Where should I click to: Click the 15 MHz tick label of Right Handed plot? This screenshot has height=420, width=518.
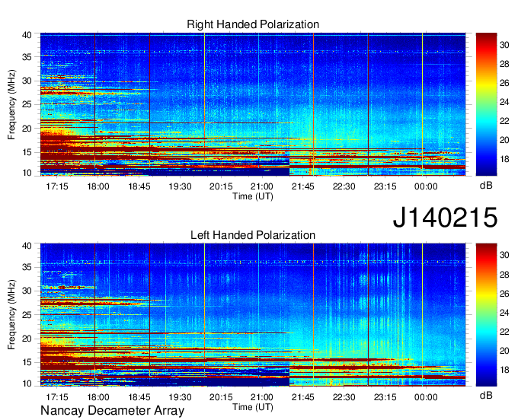(27, 152)
